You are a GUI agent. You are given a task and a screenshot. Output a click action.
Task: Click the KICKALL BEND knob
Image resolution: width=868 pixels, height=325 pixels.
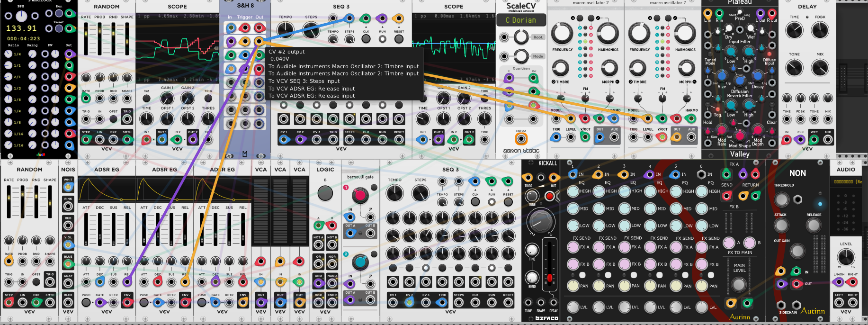click(532, 277)
